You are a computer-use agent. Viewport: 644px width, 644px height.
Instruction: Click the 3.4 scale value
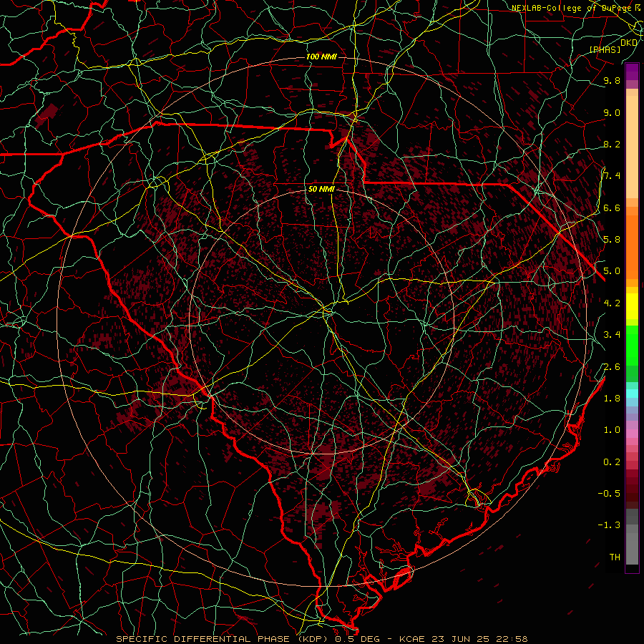click(612, 334)
